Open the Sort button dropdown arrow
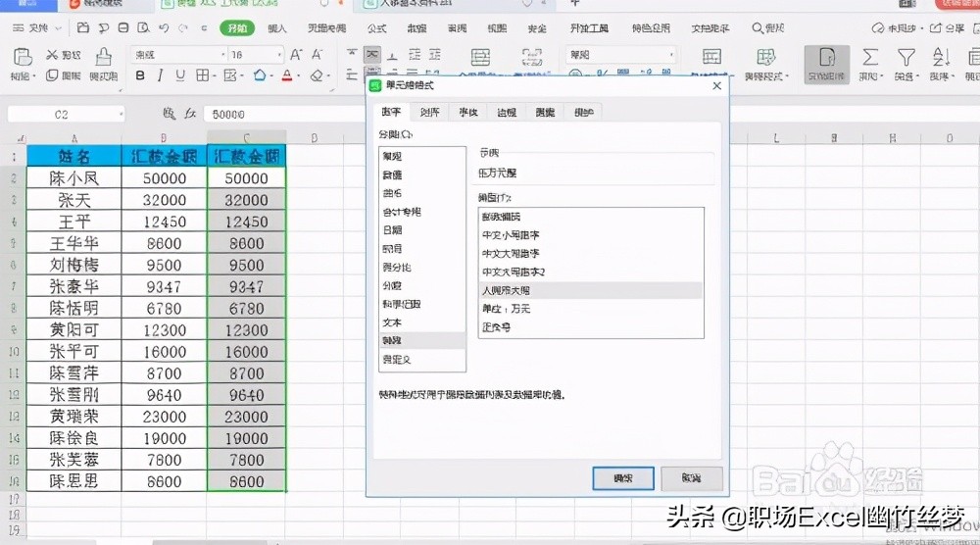 (x=953, y=76)
